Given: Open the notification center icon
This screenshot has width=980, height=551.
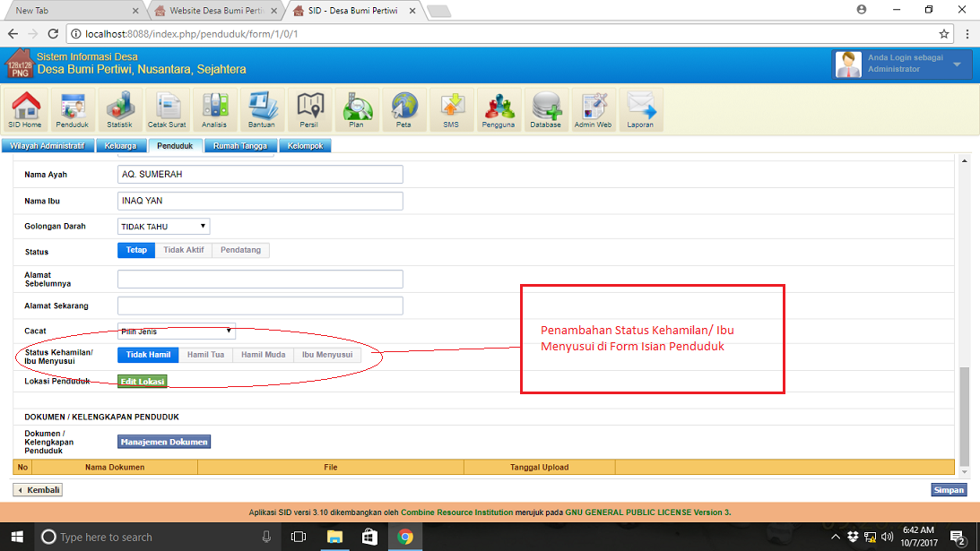Looking at the screenshot, I should pyautogui.click(x=958, y=537).
